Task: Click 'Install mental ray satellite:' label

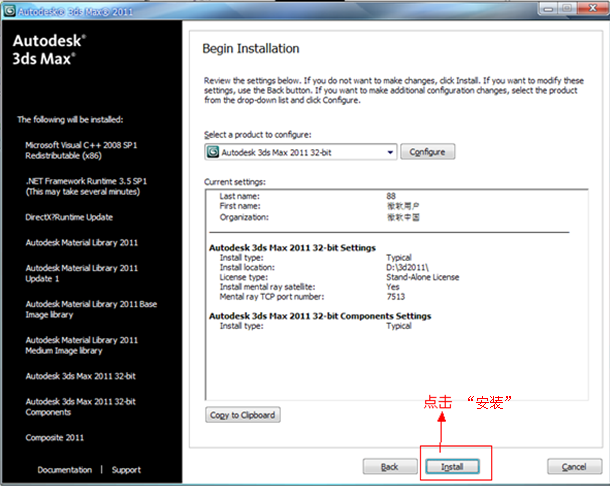Action: point(268,287)
